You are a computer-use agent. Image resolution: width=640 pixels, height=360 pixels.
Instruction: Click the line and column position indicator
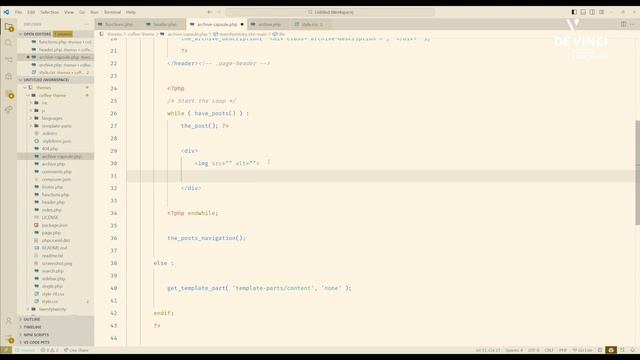(487, 350)
